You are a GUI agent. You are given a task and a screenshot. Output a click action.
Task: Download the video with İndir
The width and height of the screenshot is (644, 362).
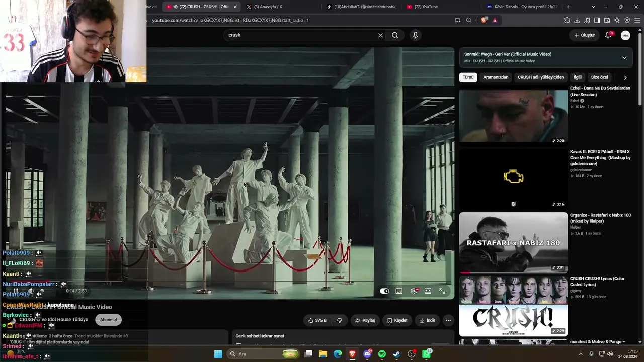coord(427,320)
